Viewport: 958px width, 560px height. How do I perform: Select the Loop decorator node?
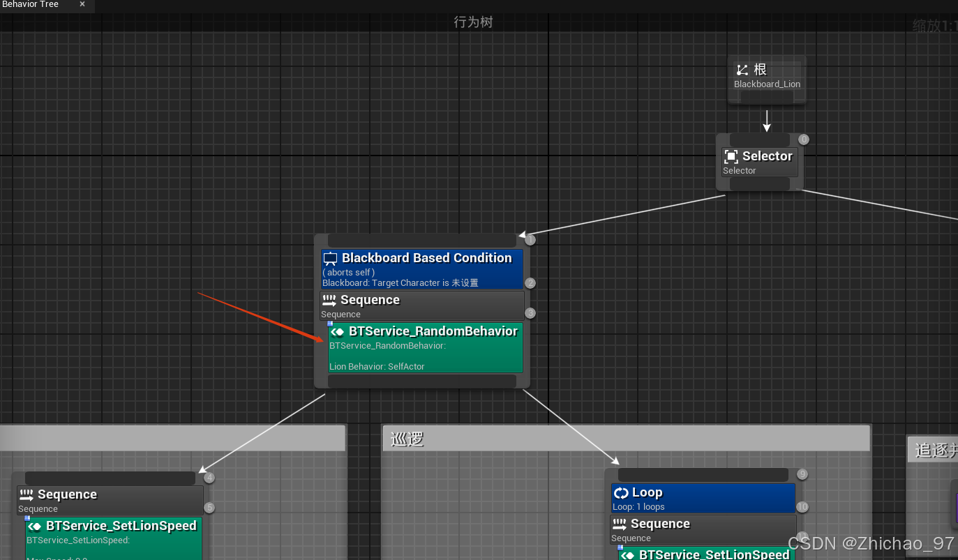[703, 499]
